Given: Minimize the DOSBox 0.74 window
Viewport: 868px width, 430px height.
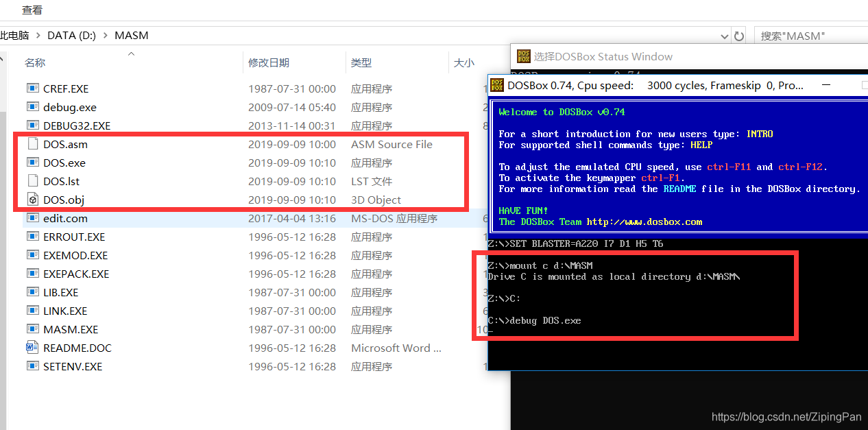Looking at the screenshot, I should (828, 86).
